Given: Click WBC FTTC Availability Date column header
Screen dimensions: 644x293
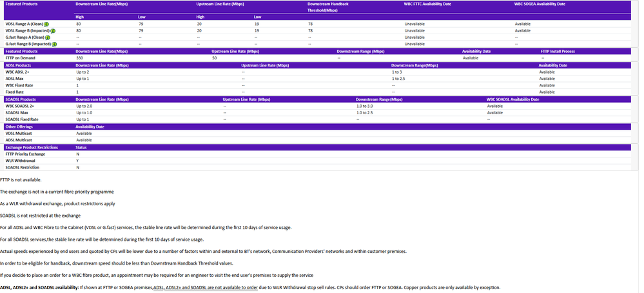Looking at the screenshot, I should (427, 4).
